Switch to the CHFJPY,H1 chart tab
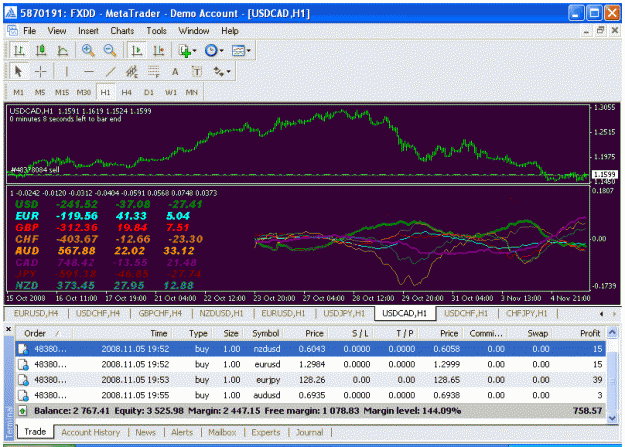625x447 pixels. 527,314
